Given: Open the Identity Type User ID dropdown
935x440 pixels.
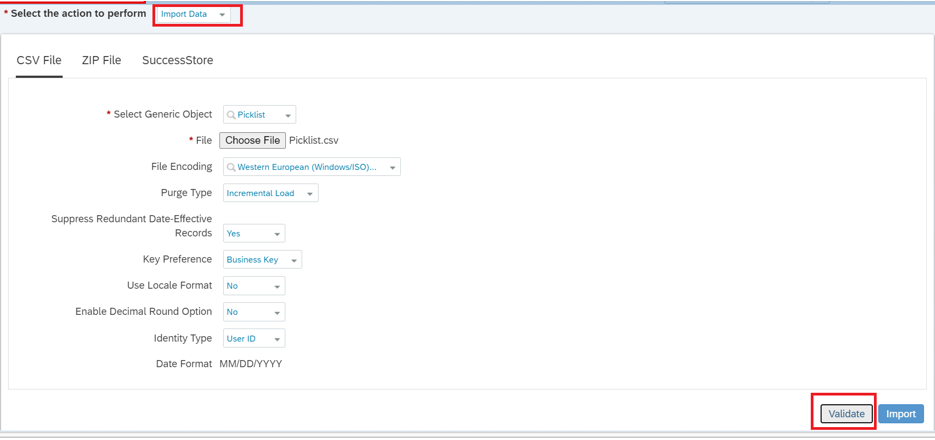Looking at the screenshot, I should click(x=254, y=338).
